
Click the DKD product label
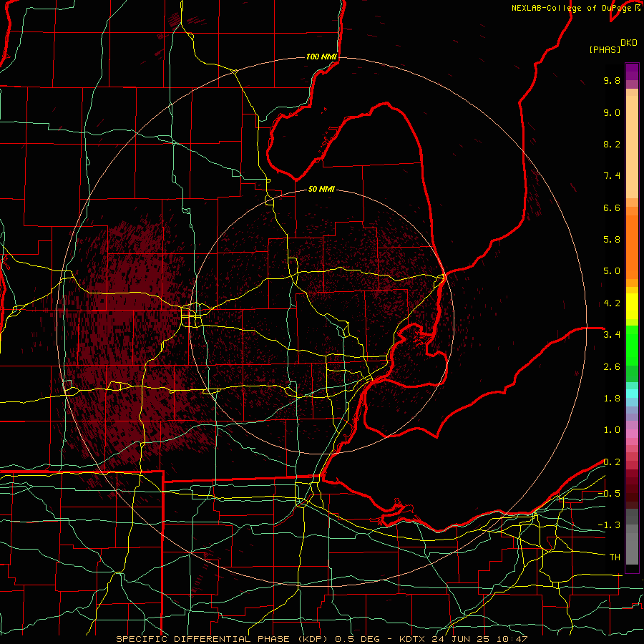click(629, 43)
